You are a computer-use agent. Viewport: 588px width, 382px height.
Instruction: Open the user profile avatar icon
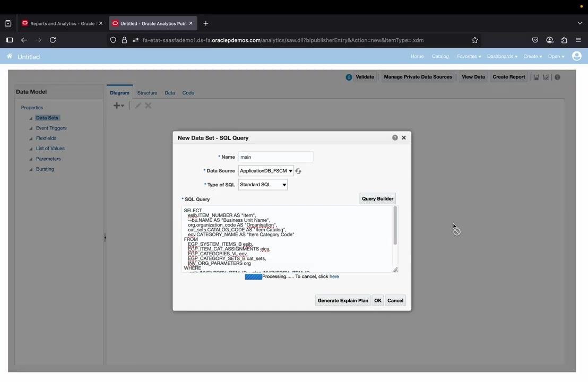[x=577, y=56]
